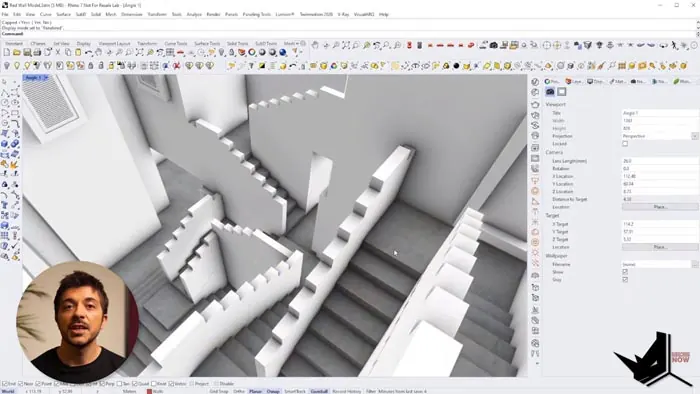Toggle Gumball in status bar
This screenshot has width=700, height=394.
319,391
